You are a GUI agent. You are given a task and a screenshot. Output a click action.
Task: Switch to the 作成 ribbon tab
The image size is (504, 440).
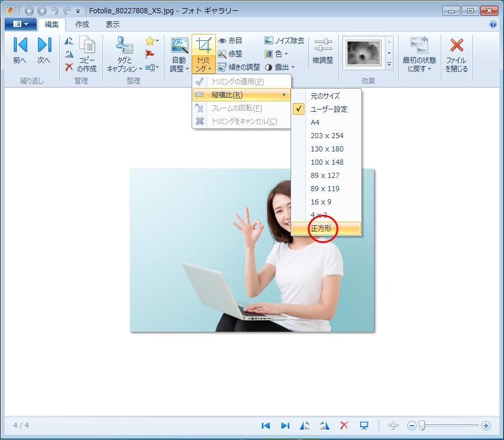coord(82,25)
